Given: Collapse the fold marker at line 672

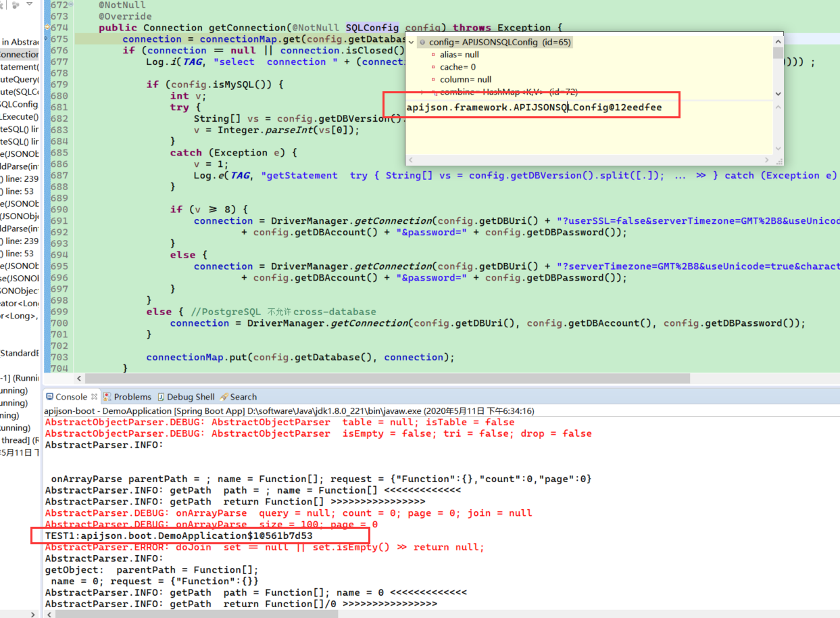Looking at the screenshot, I should click(72, 5).
